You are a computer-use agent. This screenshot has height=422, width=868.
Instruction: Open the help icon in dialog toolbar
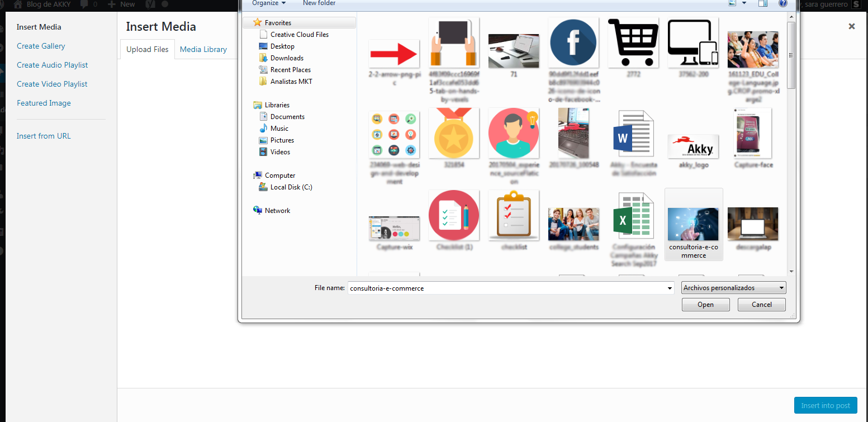click(782, 3)
